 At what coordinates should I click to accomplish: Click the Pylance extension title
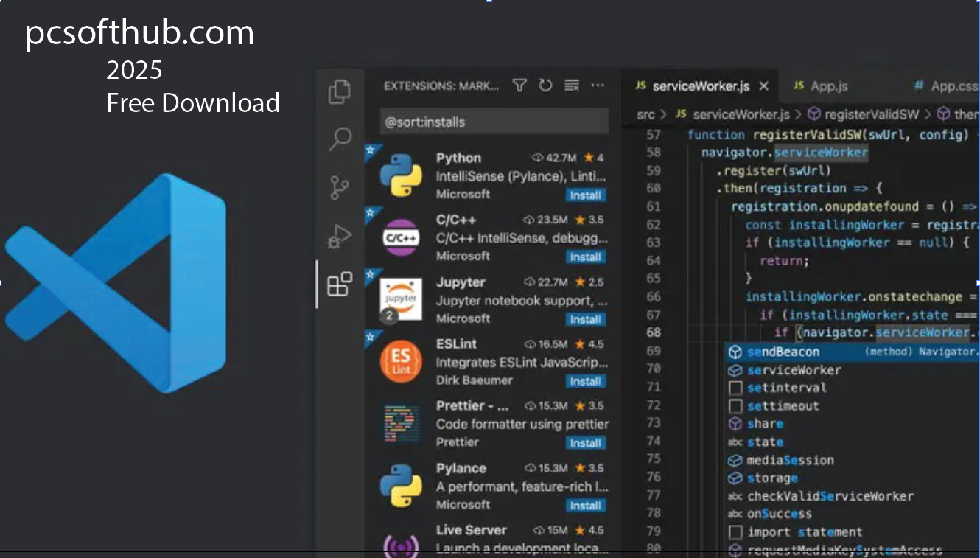click(x=461, y=468)
